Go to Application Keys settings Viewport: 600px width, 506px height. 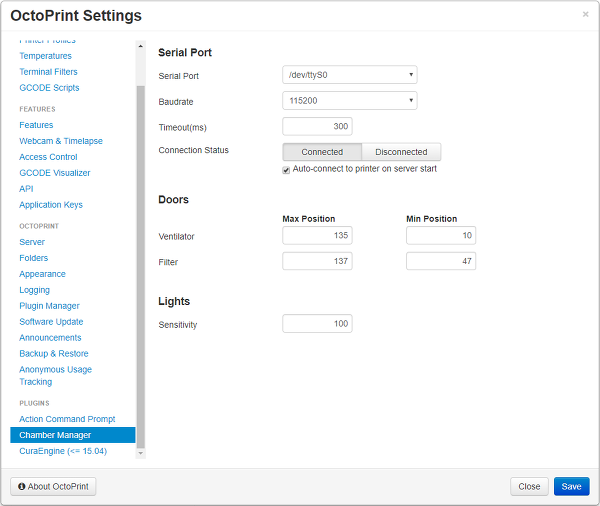click(51, 205)
